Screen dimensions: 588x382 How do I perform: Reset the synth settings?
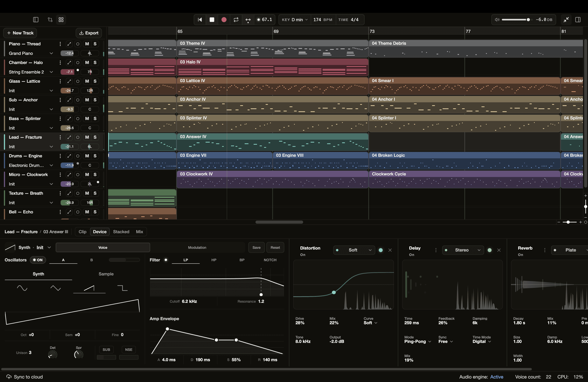click(275, 248)
